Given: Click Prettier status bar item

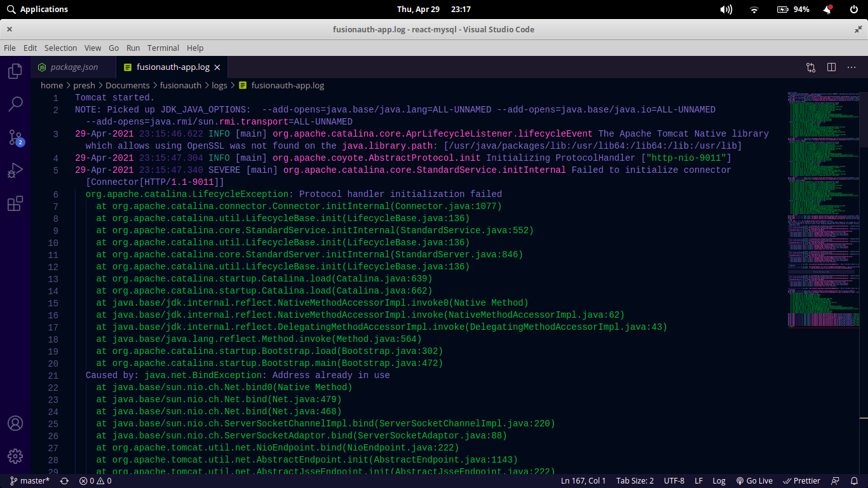Looking at the screenshot, I should point(801,481).
